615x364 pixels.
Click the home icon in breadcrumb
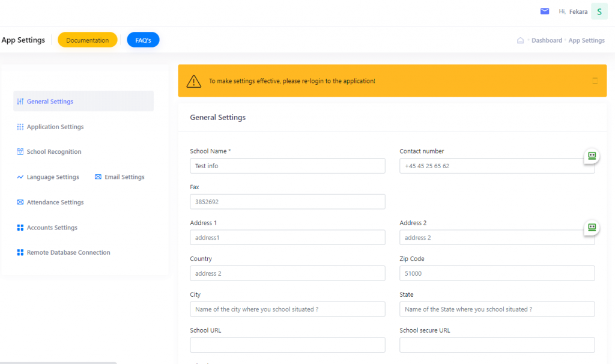[x=520, y=41]
